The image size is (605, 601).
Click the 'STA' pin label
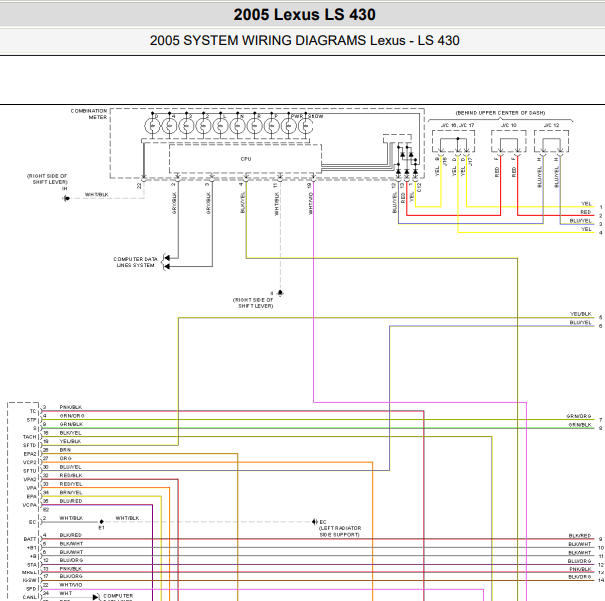point(31,565)
